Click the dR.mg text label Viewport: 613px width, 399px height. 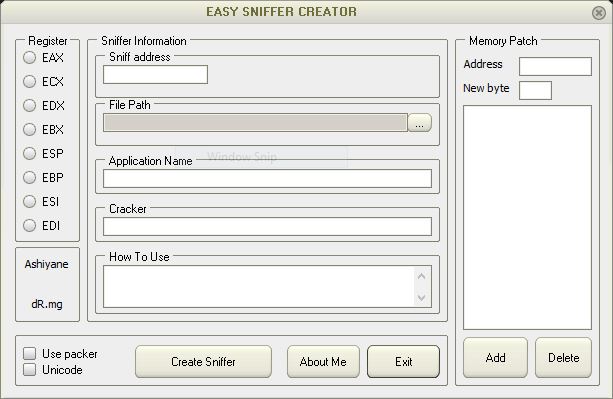coord(47,304)
